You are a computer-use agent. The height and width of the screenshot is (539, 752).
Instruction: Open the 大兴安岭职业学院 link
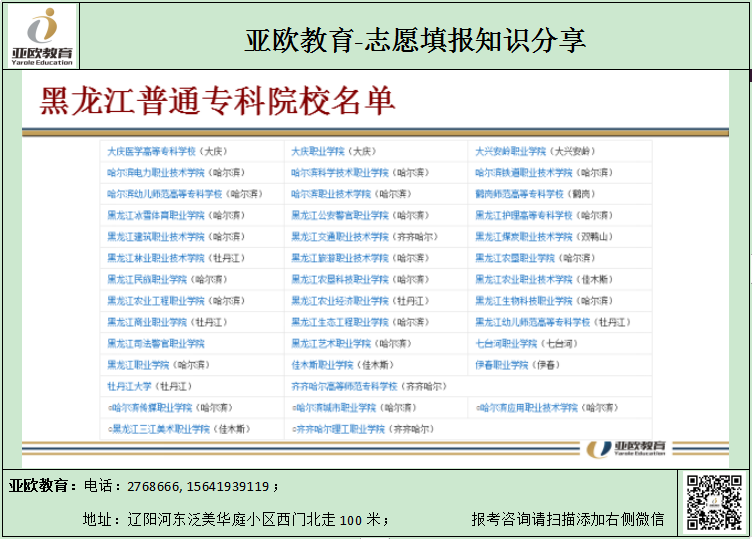click(510, 152)
